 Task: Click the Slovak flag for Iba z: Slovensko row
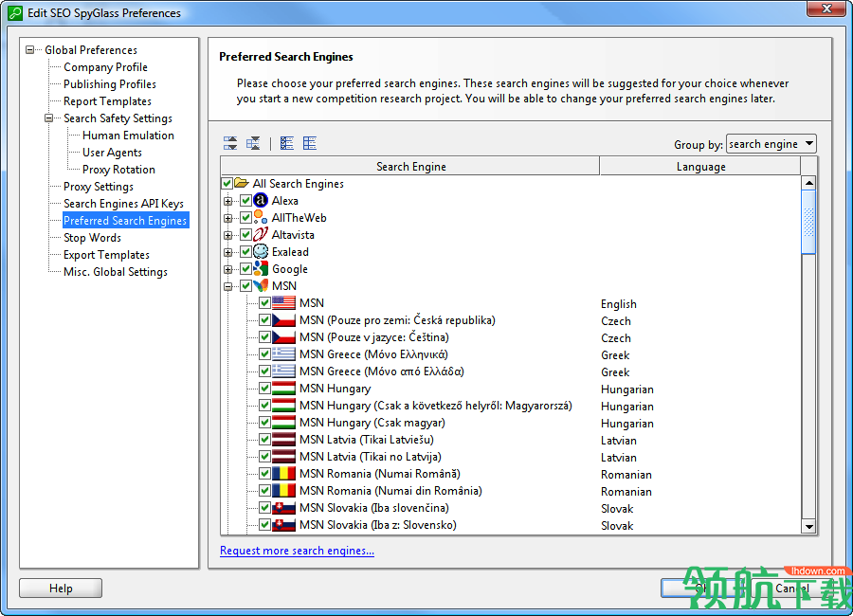pyautogui.click(x=284, y=525)
